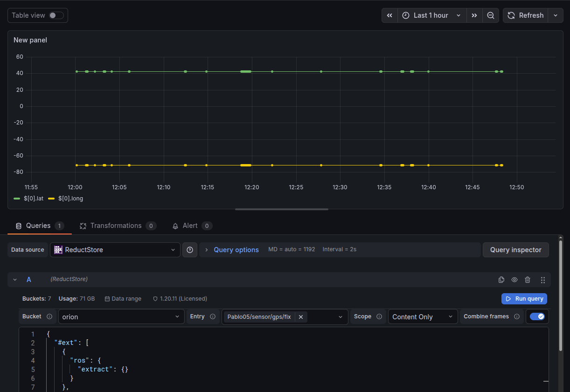Click the Transformations tab icon
This screenshot has width=570, height=392.
coord(83,226)
